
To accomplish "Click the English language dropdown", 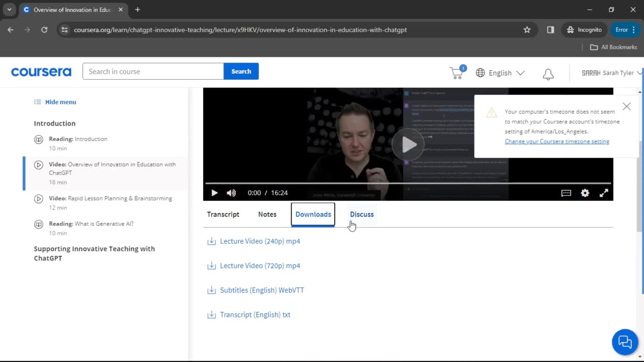I will 499,72.
